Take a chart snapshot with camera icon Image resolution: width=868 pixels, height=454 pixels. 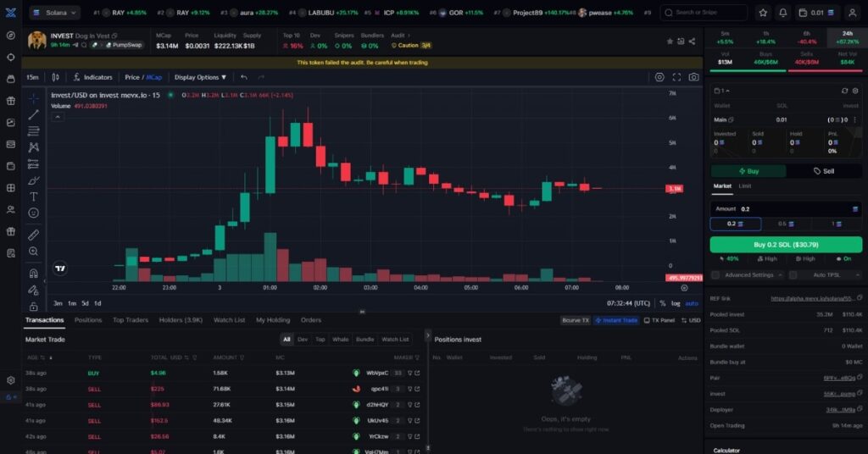pos(693,77)
